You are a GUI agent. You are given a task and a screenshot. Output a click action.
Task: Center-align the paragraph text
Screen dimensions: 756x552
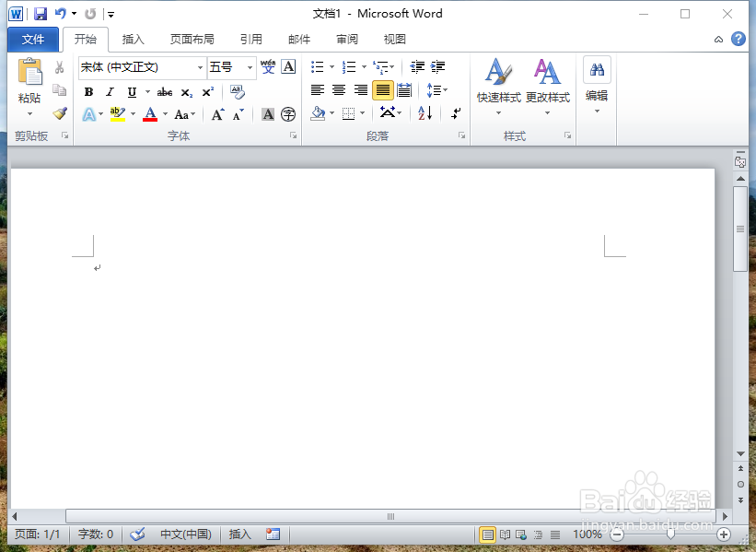coord(337,89)
